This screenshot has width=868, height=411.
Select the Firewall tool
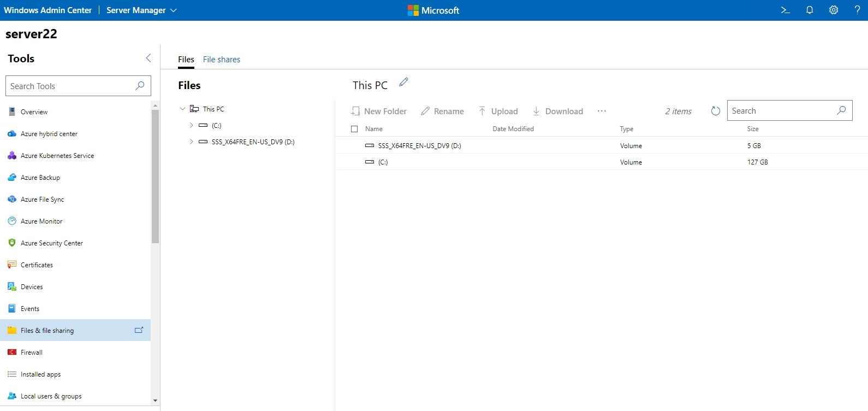32,353
